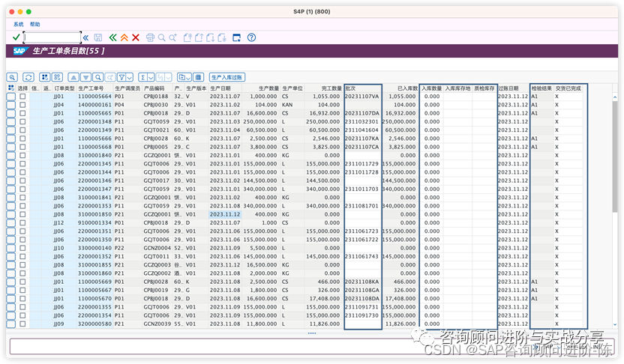
Task: Tick the checkbox for order 2200001347
Action: click(x=22, y=189)
